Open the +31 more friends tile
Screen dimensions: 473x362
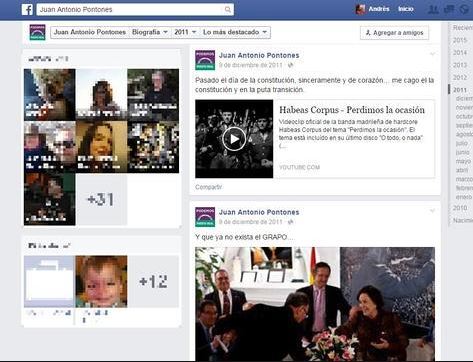click(x=101, y=199)
